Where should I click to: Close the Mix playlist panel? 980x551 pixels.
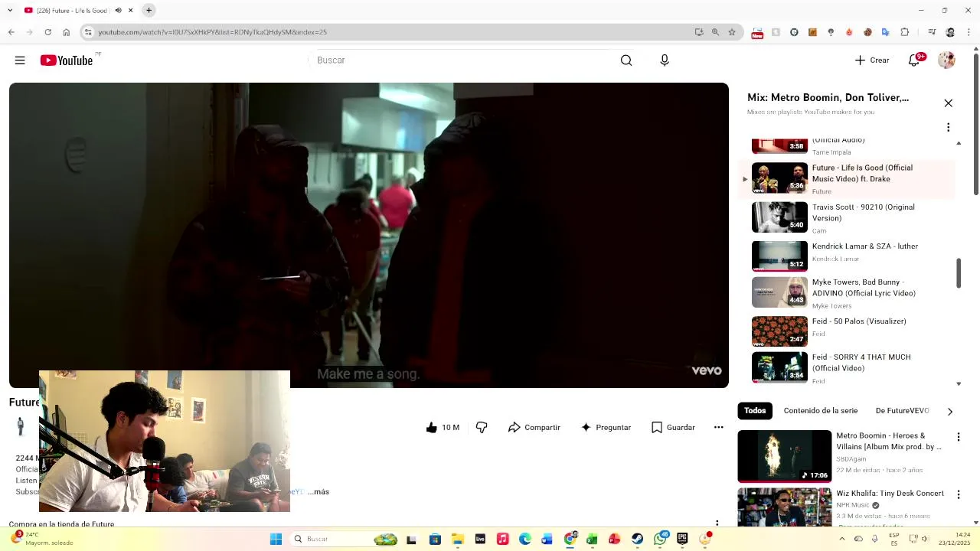[x=949, y=103]
